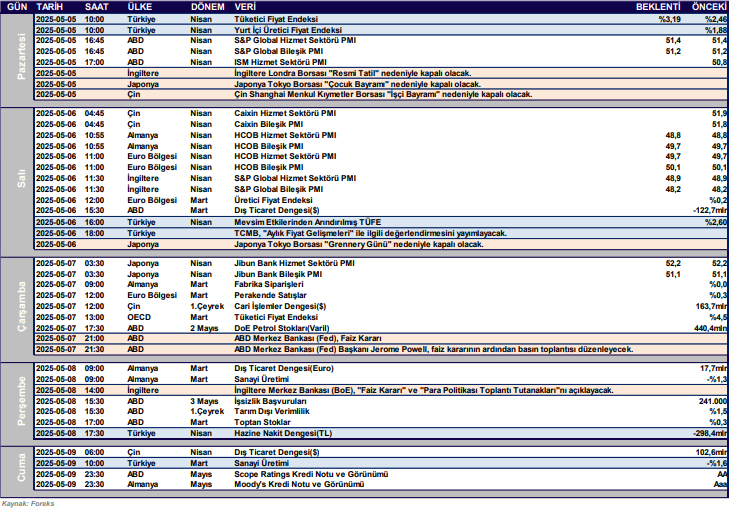Screen dimensions: 729x511
Task: Click the 163,7mlr previous value
Action: point(711,306)
